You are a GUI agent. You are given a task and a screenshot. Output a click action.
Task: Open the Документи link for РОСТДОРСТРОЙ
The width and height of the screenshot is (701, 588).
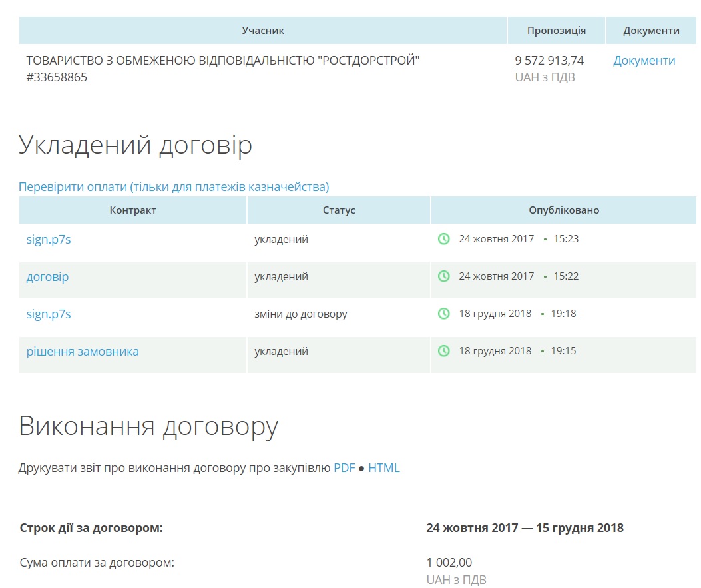click(644, 61)
